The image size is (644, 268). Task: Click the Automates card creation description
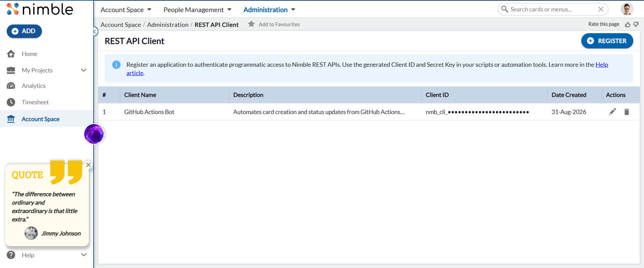tap(319, 112)
